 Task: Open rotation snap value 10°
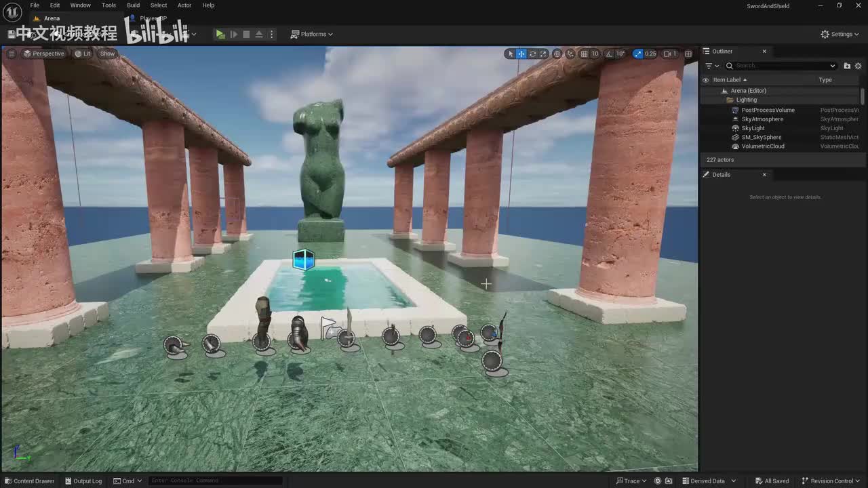tap(620, 54)
